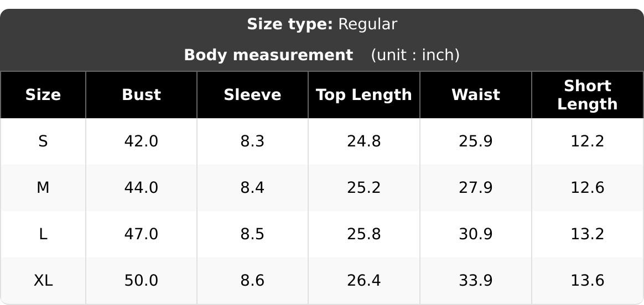This screenshot has width=644, height=305.
Task: Click the S size row label
Action: click(x=43, y=141)
